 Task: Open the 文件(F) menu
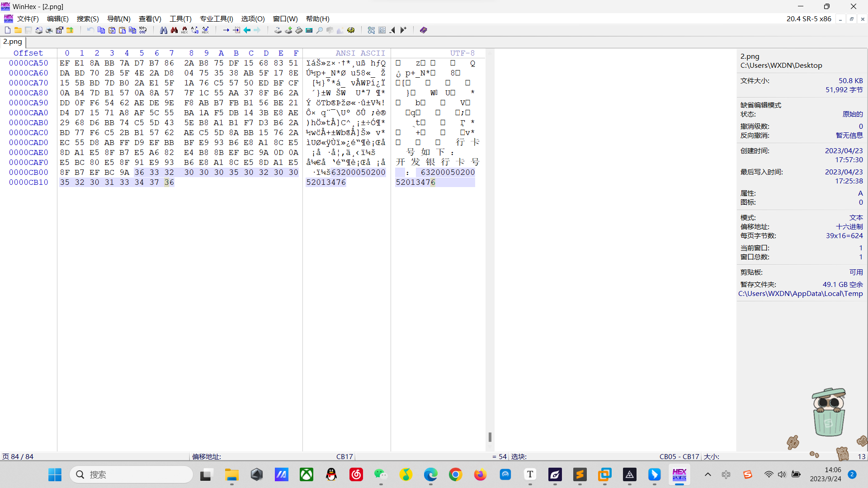28,19
